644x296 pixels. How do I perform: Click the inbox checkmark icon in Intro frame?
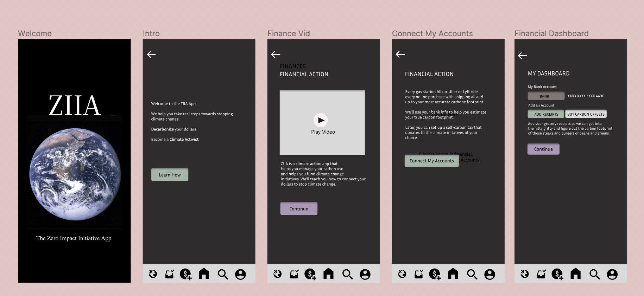click(170, 274)
